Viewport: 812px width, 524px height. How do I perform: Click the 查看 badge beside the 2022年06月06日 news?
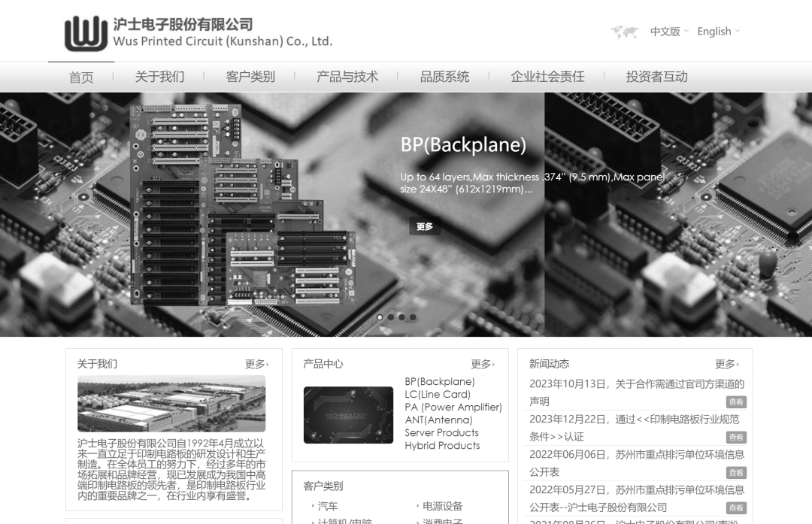(x=736, y=473)
